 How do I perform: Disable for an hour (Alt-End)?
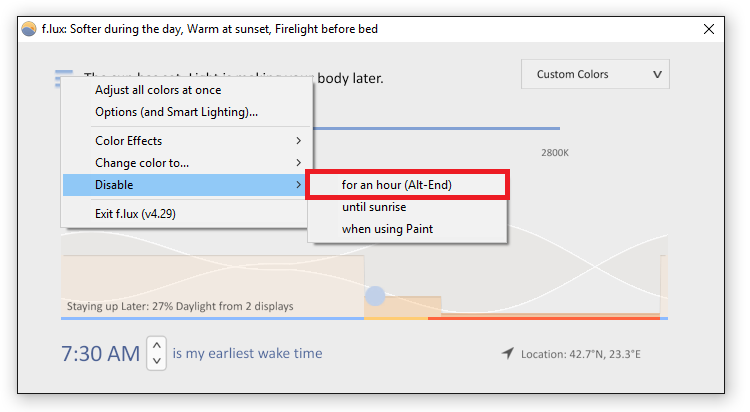coord(408,185)
